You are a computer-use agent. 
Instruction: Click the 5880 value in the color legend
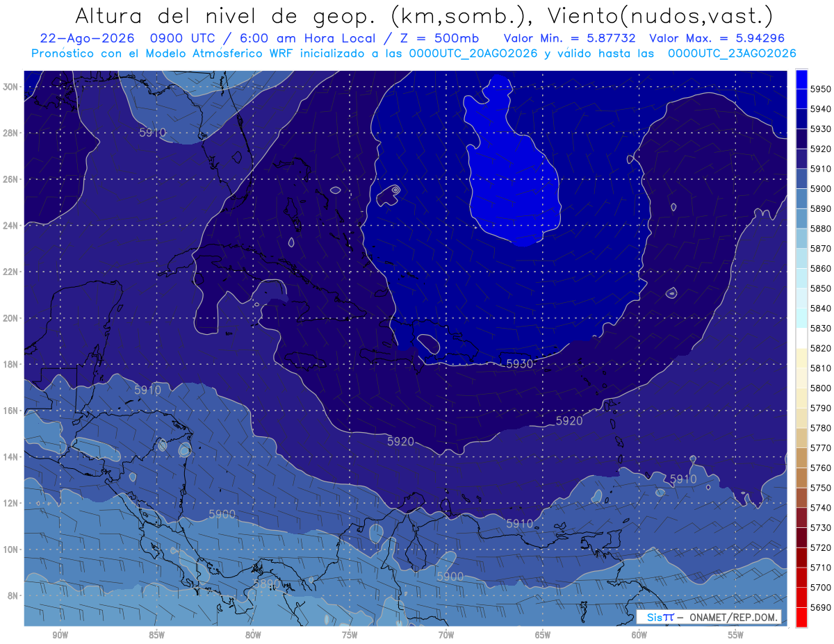point(820,229)
